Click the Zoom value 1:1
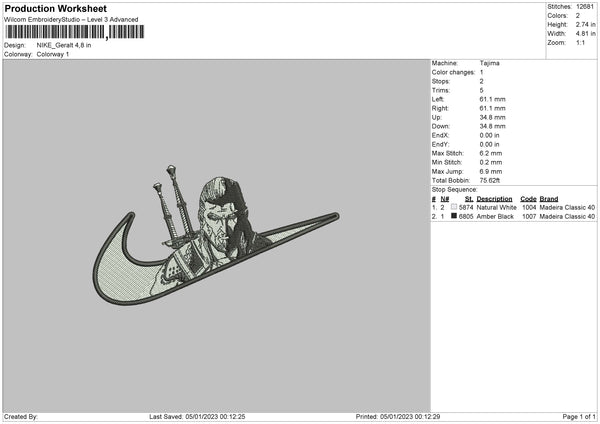The width and height of the screenshot is (600, 424). [580, 43]
